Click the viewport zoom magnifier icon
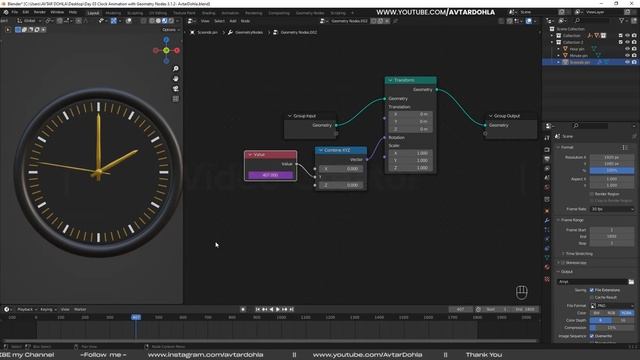640x360 pixels. [x=176, y=69]
